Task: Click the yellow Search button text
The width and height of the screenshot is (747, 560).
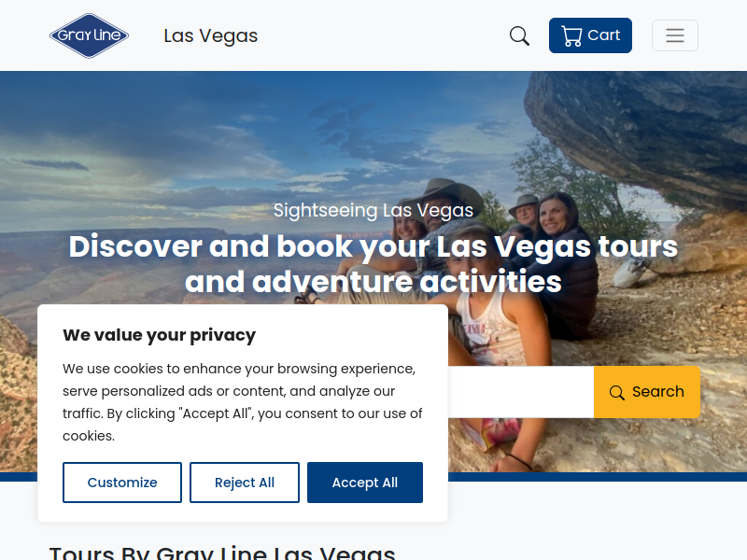Action: (x=658, y=391)
